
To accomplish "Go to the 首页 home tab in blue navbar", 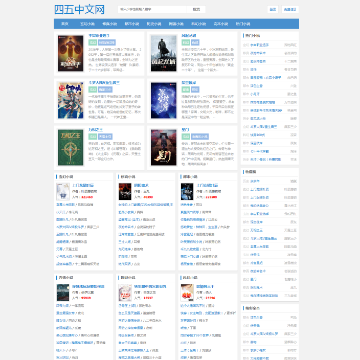I will pos(65,24).
